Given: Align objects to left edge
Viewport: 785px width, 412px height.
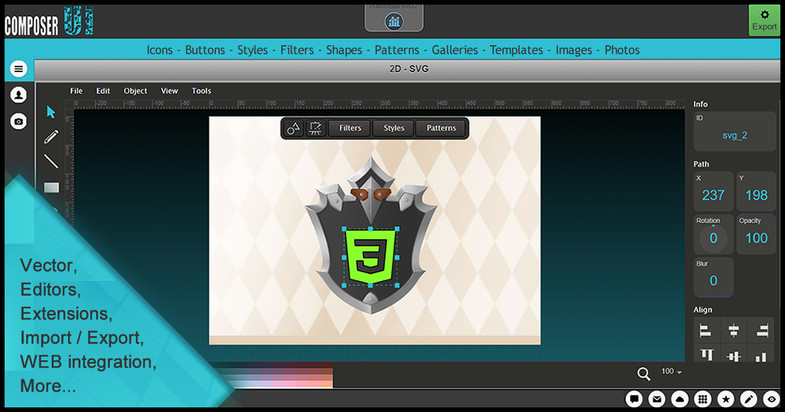Looking at the screenshot, I should [x=705, y=330].
